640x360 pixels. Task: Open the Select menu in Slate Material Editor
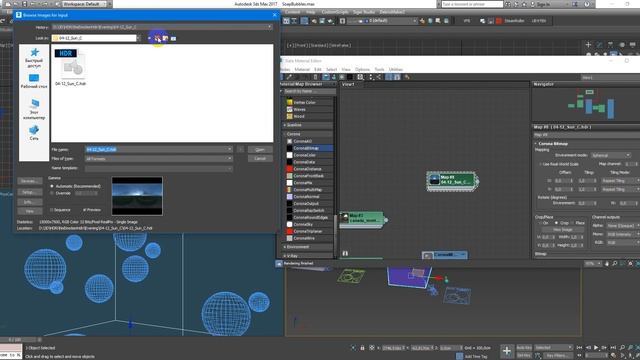point(331,69)
